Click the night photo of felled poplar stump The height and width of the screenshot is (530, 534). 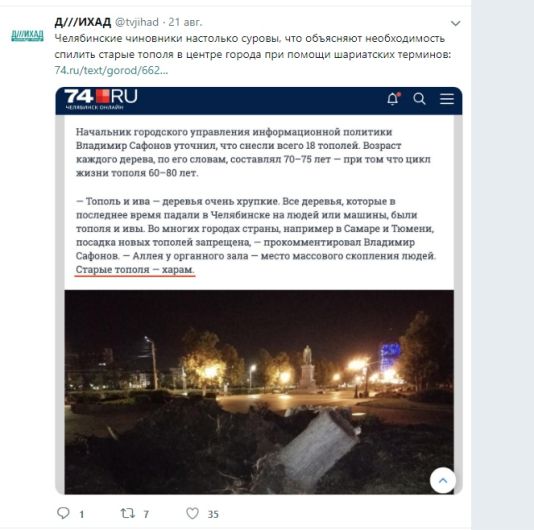[x=259, y=392]
